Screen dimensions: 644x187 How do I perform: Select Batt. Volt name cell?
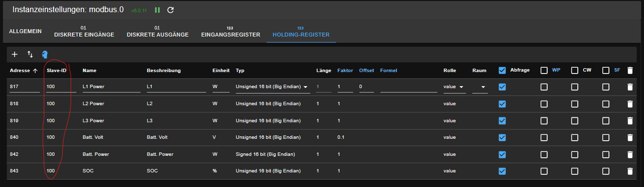pos(93,137)
